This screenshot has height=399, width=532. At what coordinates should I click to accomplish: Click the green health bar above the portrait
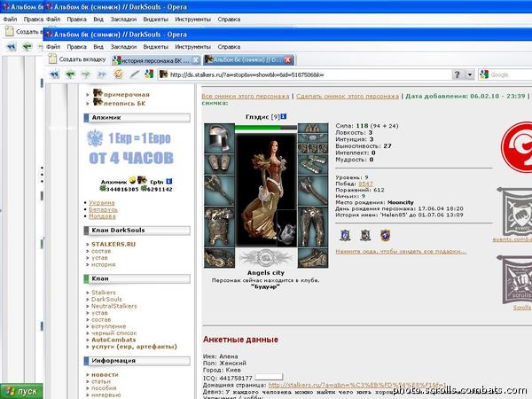[266, 128]
